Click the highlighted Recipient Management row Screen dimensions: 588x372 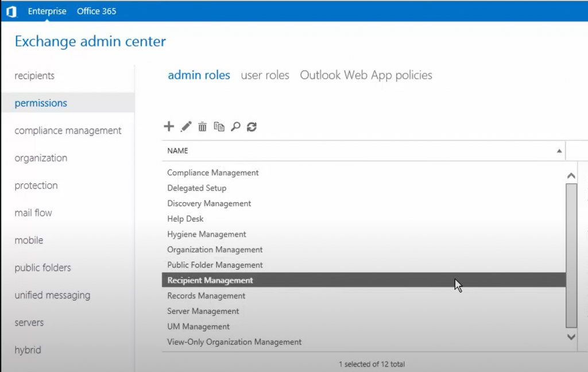coord(363,280)
